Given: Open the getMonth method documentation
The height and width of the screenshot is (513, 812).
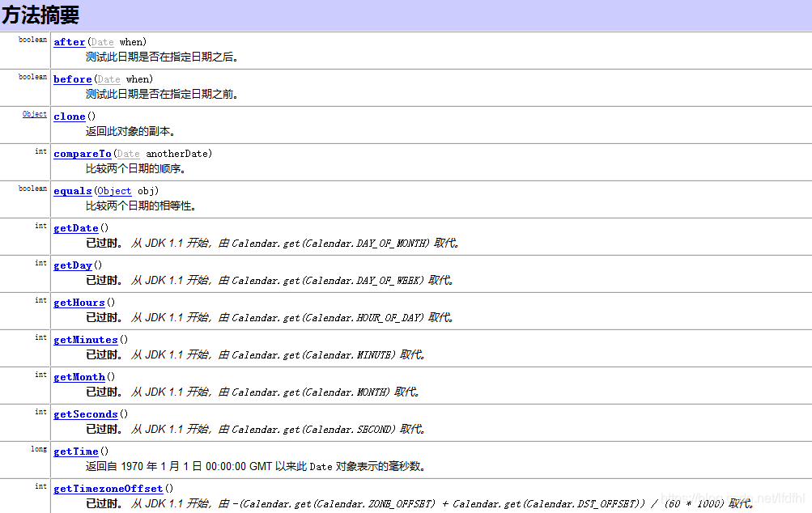Looking at the screenshot, I should tap(79, 376).
